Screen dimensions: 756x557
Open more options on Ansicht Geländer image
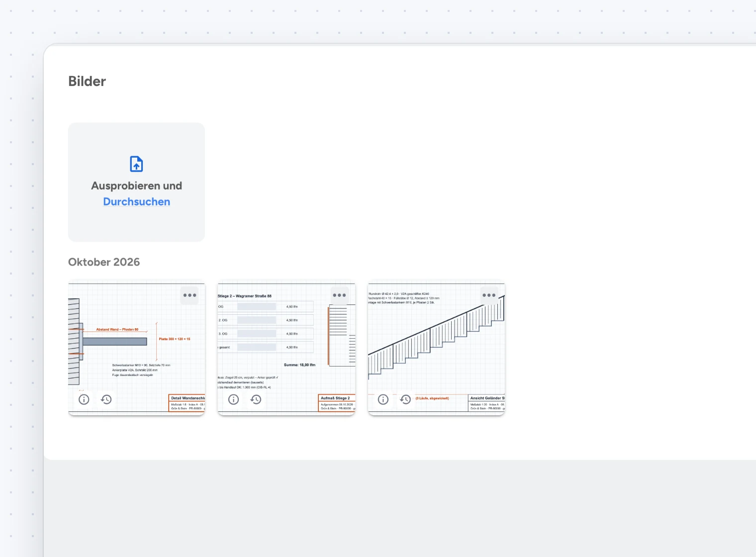coord(489,295)
